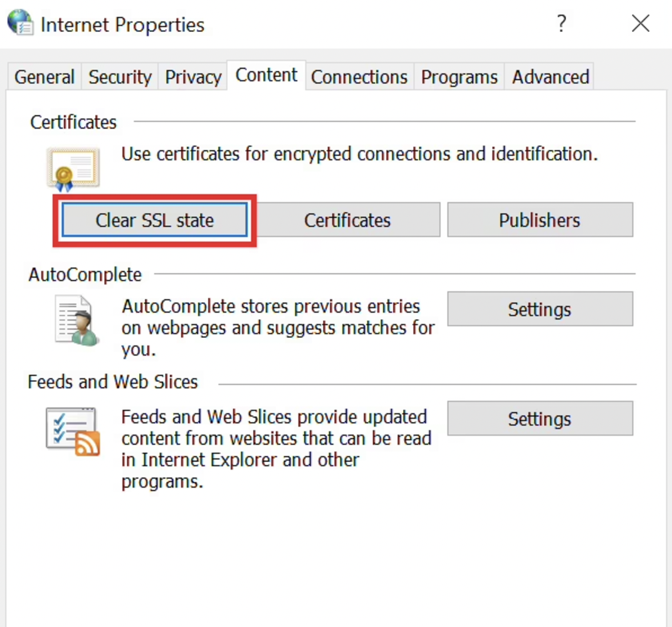Switch to the General tab
The image size is (672, 627).
pos(45,77)
